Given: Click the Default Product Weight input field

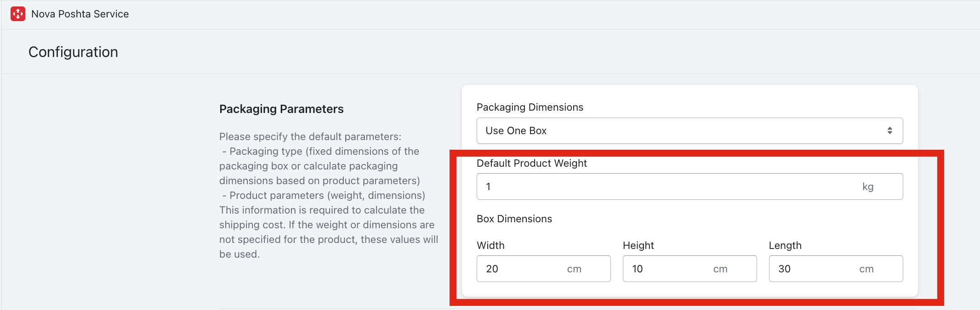Looking at the screenshot, I should click(x=667, y=186).
